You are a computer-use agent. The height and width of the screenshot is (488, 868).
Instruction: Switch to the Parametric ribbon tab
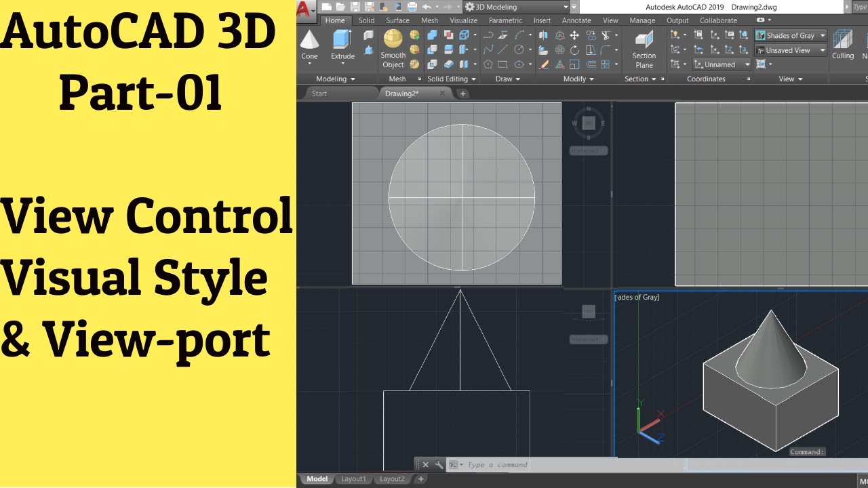click(505, 20)
